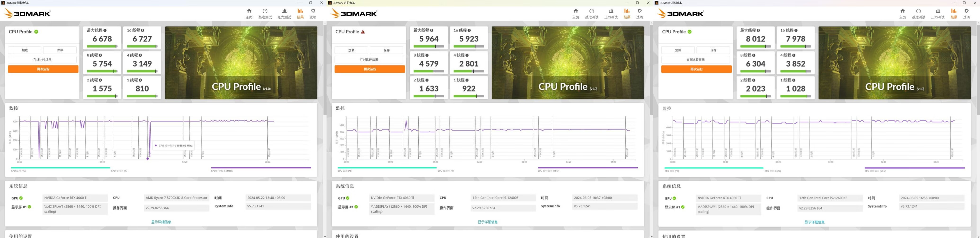Click info icon beside 8 线程 score 5 754
Viewport: 980px width, 238px height.
click(100, 55)
